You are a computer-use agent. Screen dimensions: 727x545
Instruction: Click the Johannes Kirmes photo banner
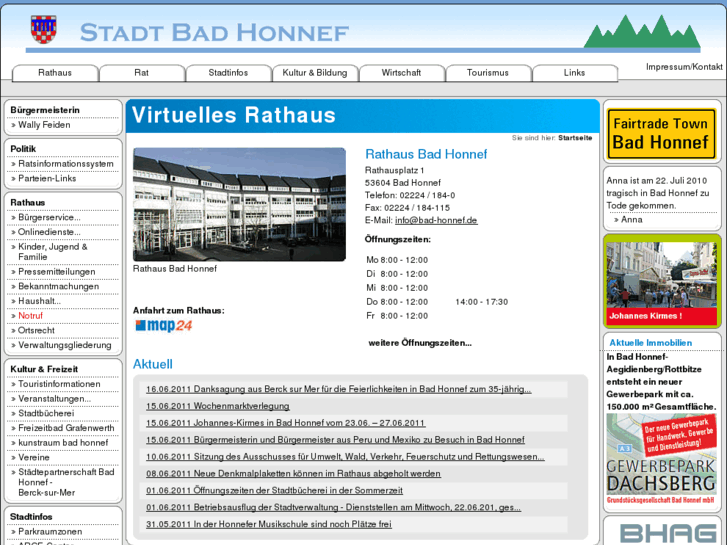point(662,283)
